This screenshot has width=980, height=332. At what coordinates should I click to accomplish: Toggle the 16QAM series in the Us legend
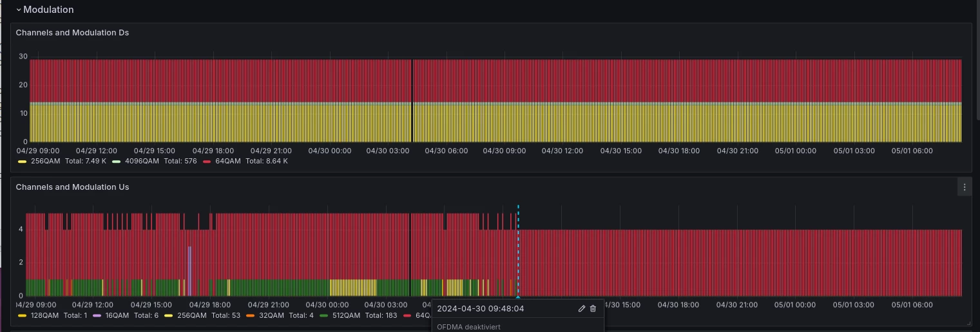pos(117,315)
